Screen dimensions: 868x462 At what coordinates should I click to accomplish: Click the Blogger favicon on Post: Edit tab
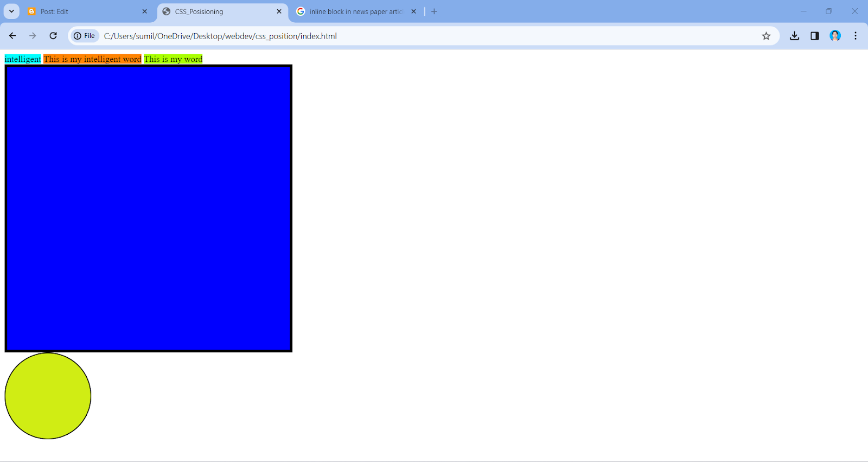tap(31, 11)
